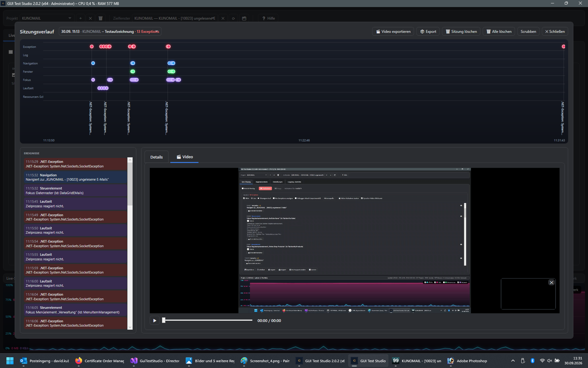
Task: Open Visual Studio GuiTestStudio taskbar item
Action: tap(155, 361)
